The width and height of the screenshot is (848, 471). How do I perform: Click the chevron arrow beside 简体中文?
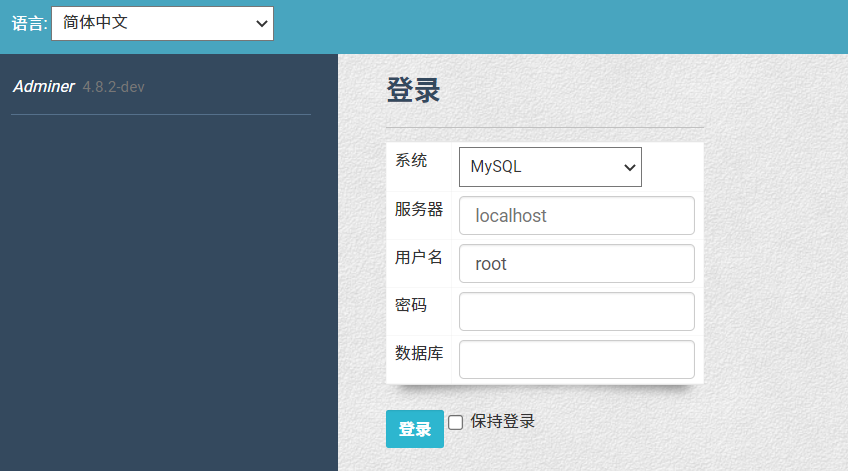click(x=261, y=22)
